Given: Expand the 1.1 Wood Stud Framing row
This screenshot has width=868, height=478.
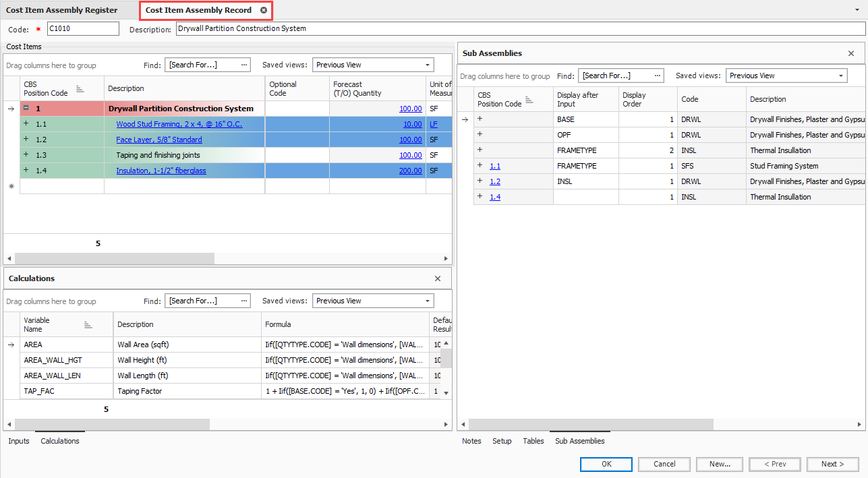Looking at the screenshot, I should (26, 124).
